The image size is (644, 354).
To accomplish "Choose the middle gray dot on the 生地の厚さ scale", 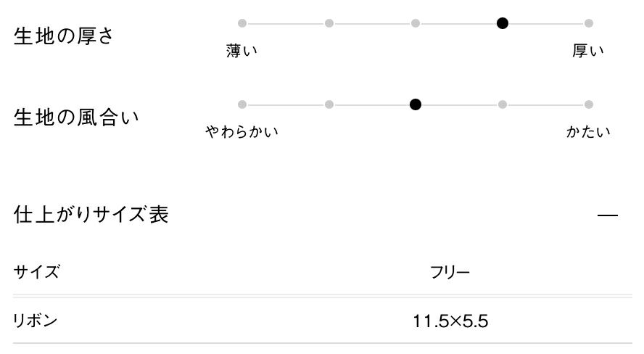I will point(416,23).
